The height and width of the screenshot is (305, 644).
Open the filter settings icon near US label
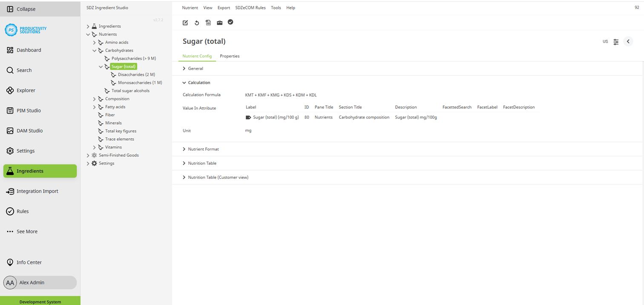point(616,41)
